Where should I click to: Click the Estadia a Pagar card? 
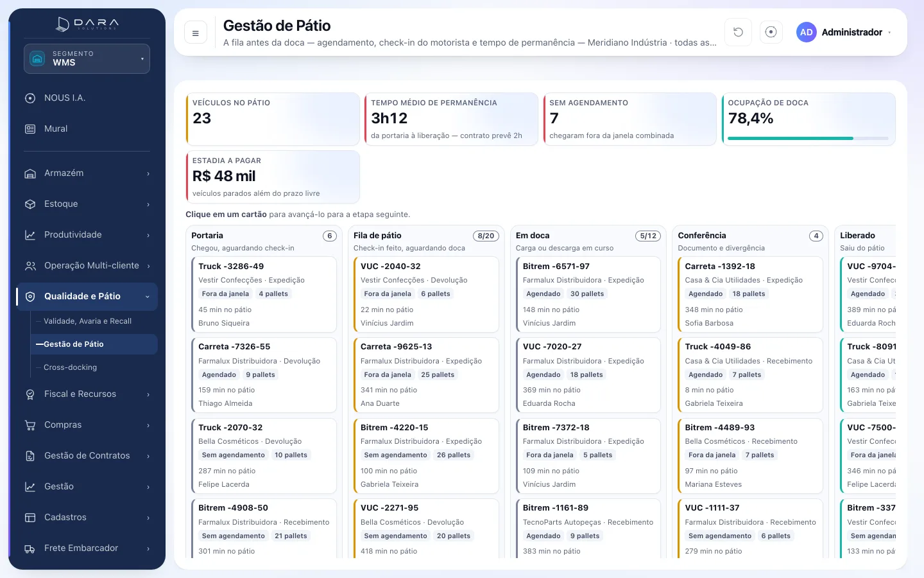273,177
